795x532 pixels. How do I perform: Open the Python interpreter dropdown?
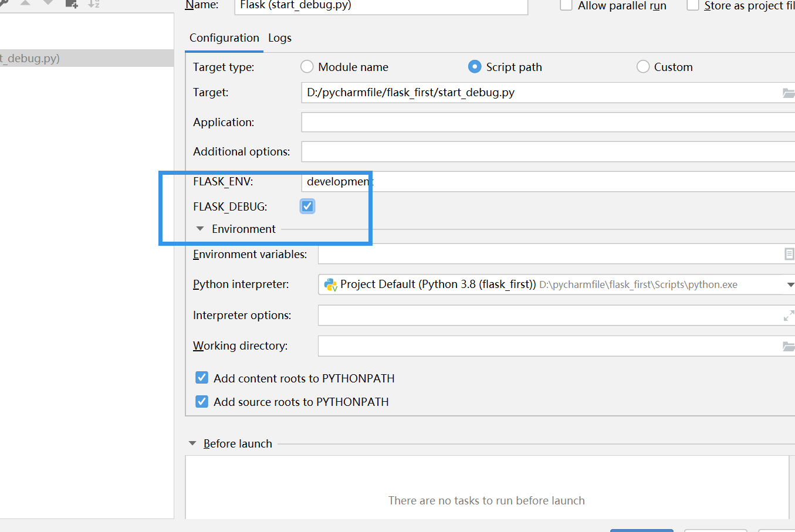[x=790, y=285]
